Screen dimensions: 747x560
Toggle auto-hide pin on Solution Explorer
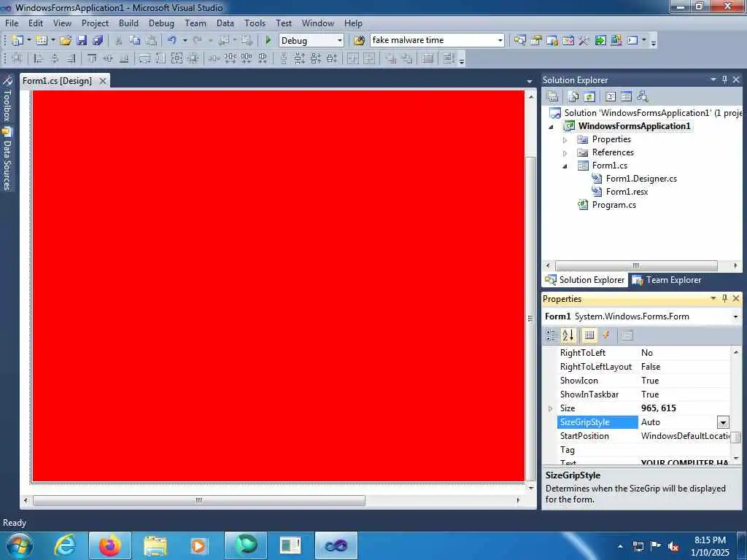[724, 79]
